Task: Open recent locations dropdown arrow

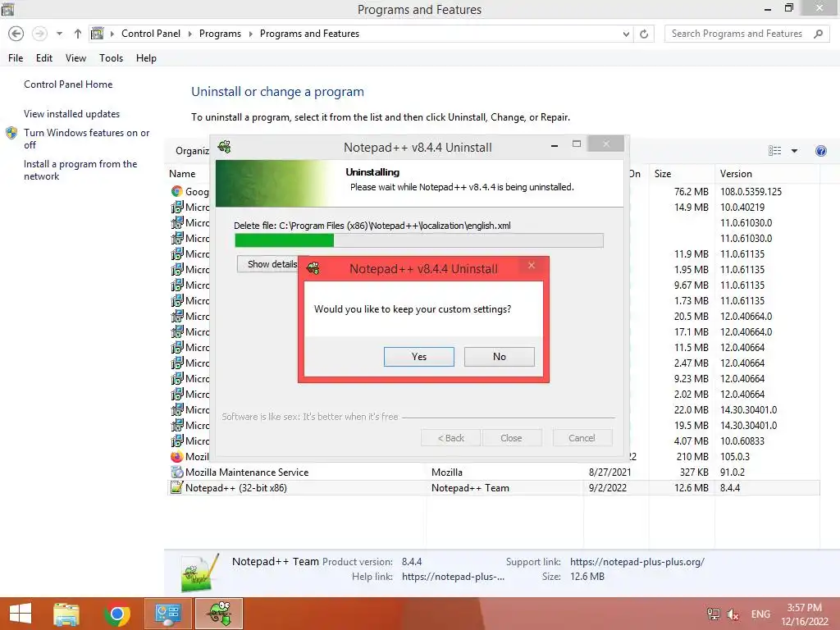Action: [59, 34]
